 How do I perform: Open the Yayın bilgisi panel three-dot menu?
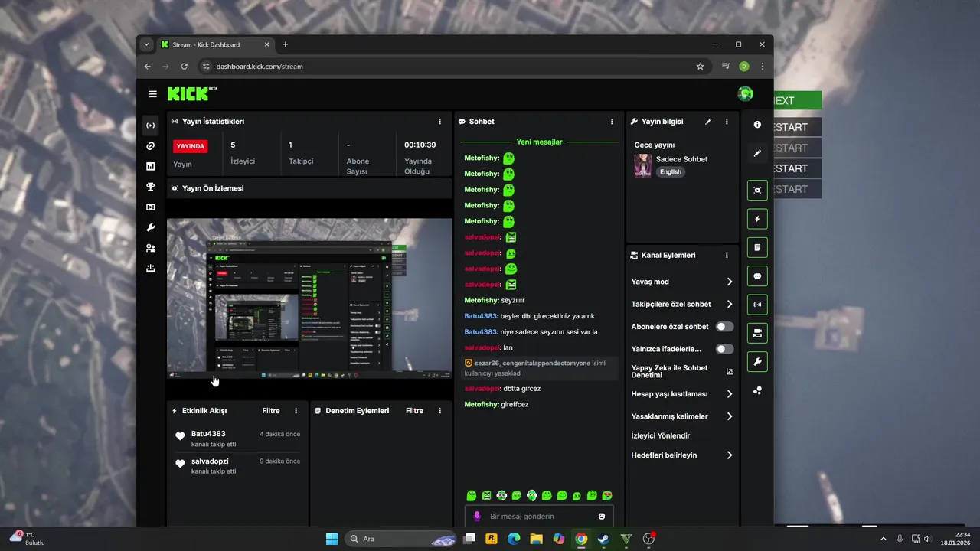tap(727, 122)
